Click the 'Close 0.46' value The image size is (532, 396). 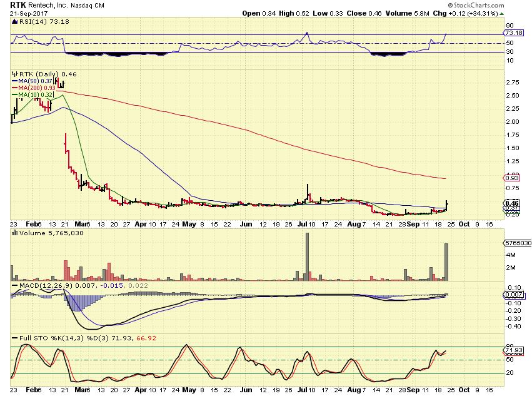(x=364, y=13)
